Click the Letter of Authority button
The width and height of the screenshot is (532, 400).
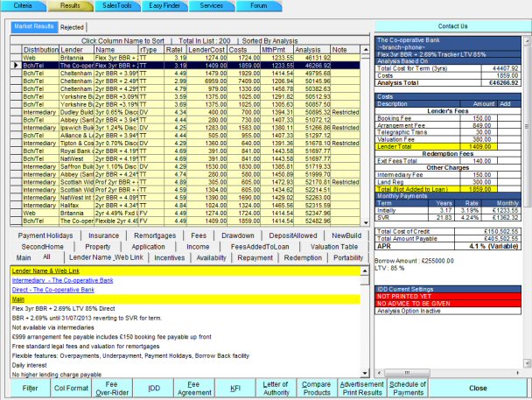click(x=276, y=388)
